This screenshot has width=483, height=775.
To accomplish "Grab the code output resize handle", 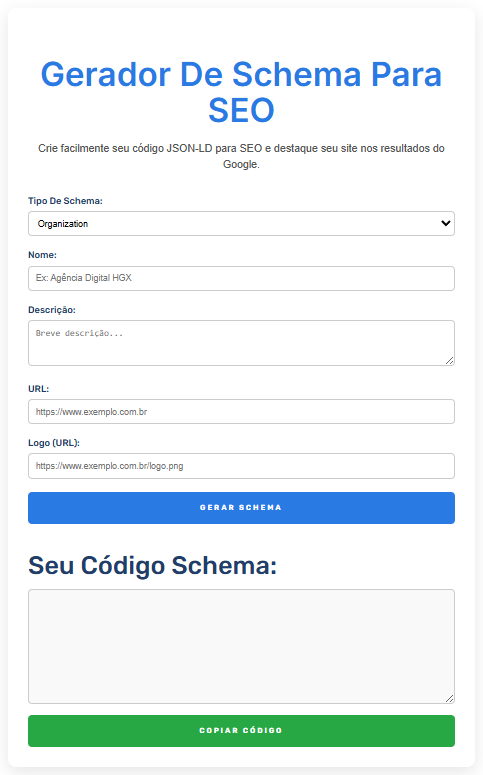I will (x=449, y=698).
